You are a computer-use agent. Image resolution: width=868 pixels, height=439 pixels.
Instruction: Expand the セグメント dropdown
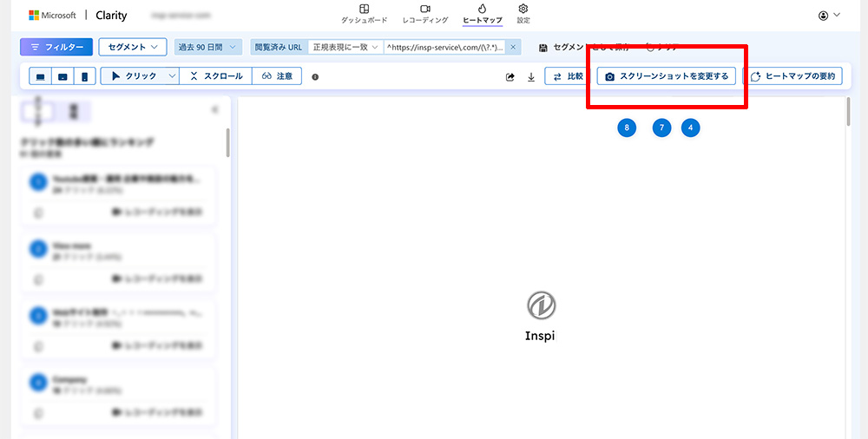pyautogui.click(x=132, y=47)
